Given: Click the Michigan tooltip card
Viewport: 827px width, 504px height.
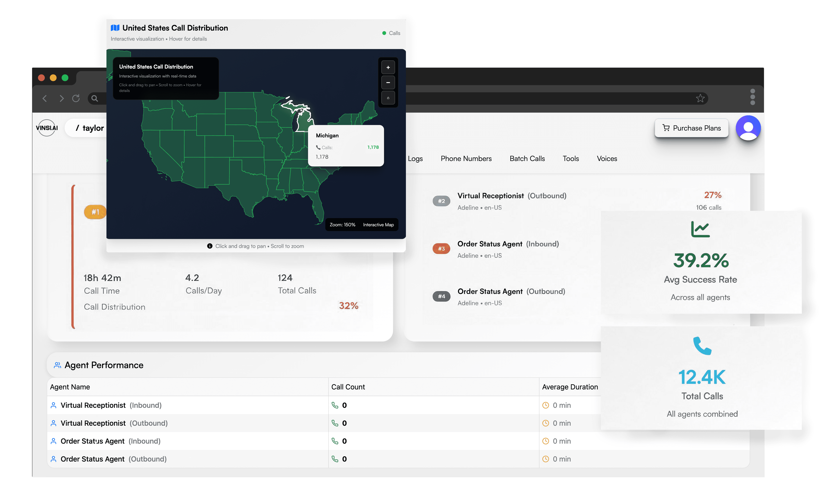Looking at the screenshot, I should (346, 146).
